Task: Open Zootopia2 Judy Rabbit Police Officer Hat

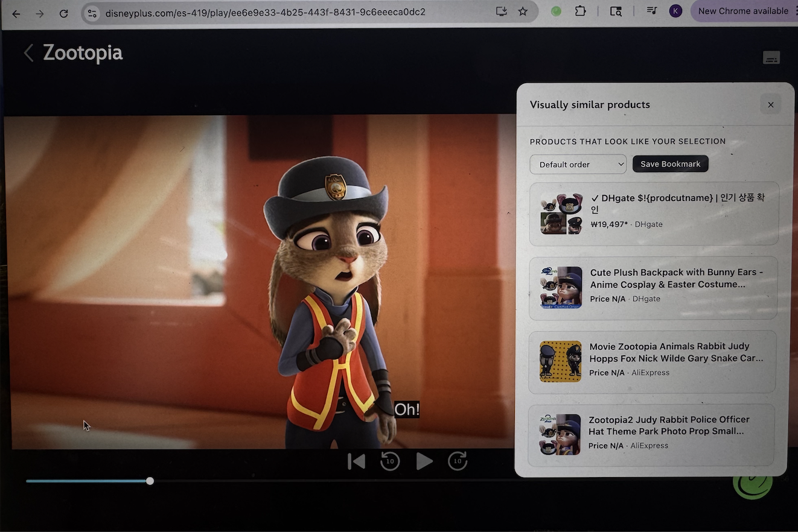Action: [651, 435]
